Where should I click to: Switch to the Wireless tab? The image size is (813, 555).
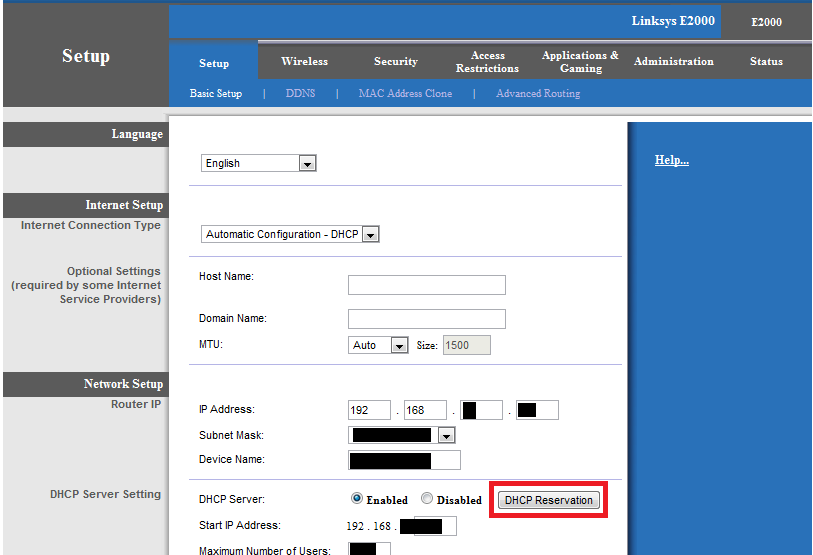point(304,61)
